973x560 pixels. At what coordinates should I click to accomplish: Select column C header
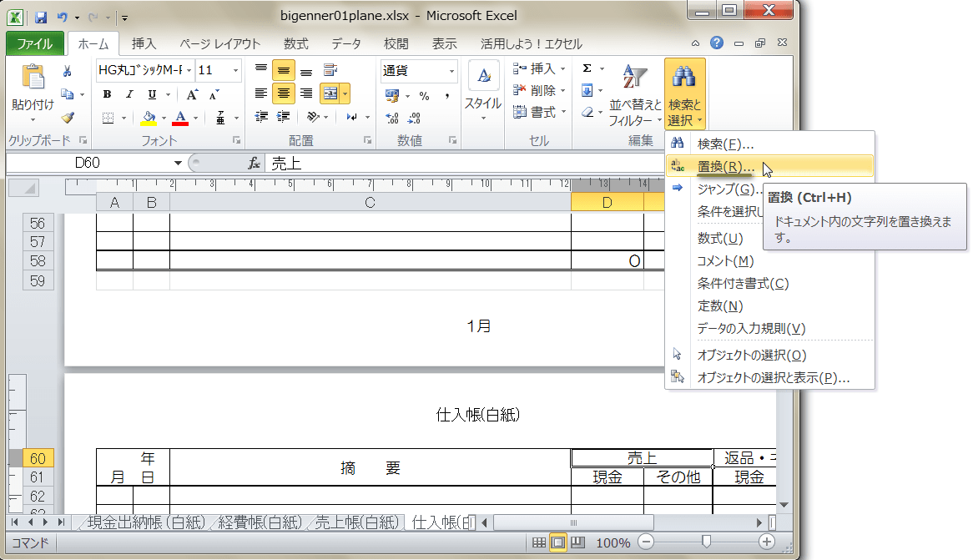pos(370,203)
